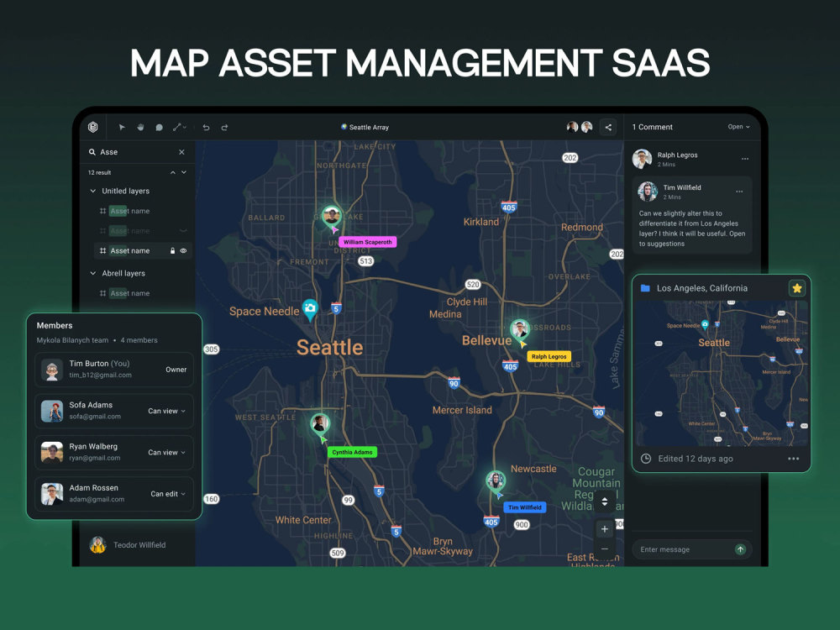The width and height of the screenshot is (840, 630).
Task: Click the Owner role label
Action: pos(176,370)
